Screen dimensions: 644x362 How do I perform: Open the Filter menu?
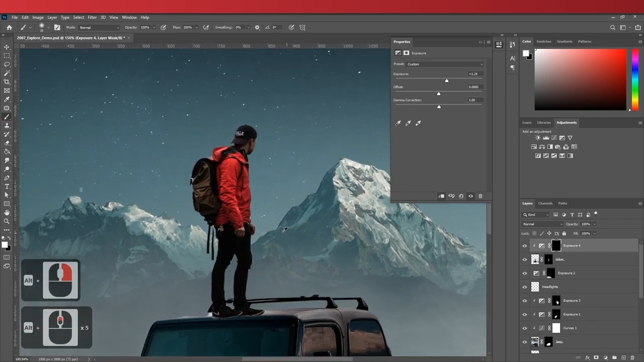click(x=92, y=18)
